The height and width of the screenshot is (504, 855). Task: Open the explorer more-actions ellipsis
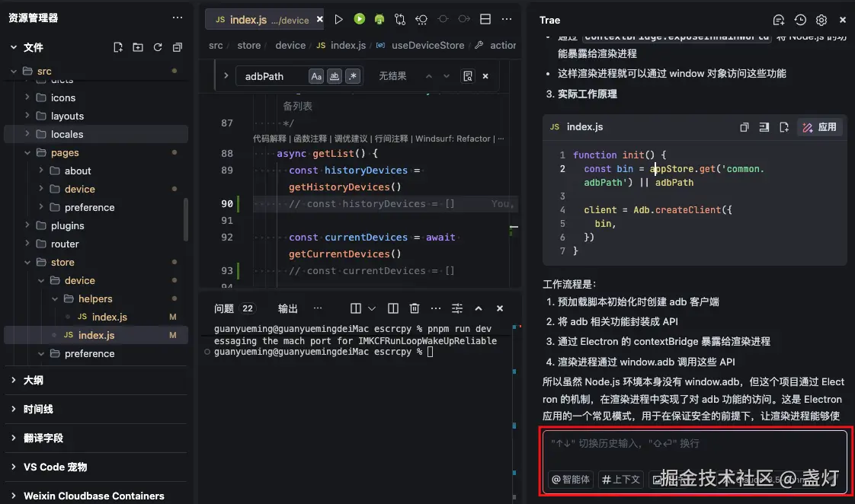[x=178, y=18]
